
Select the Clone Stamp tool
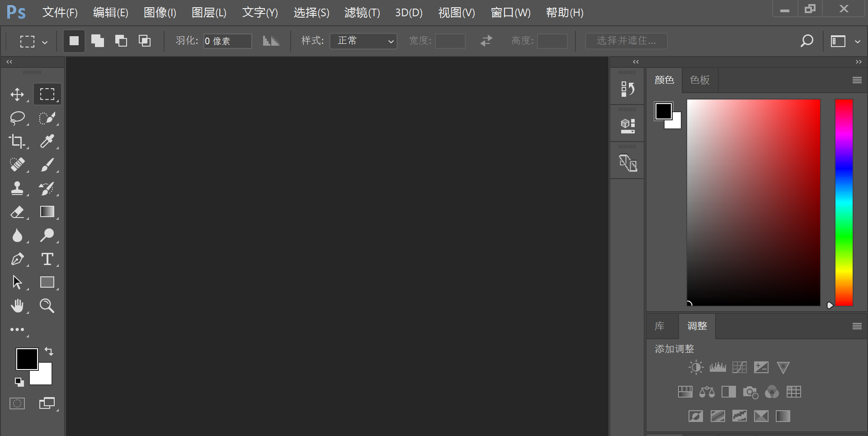[18, 189]
